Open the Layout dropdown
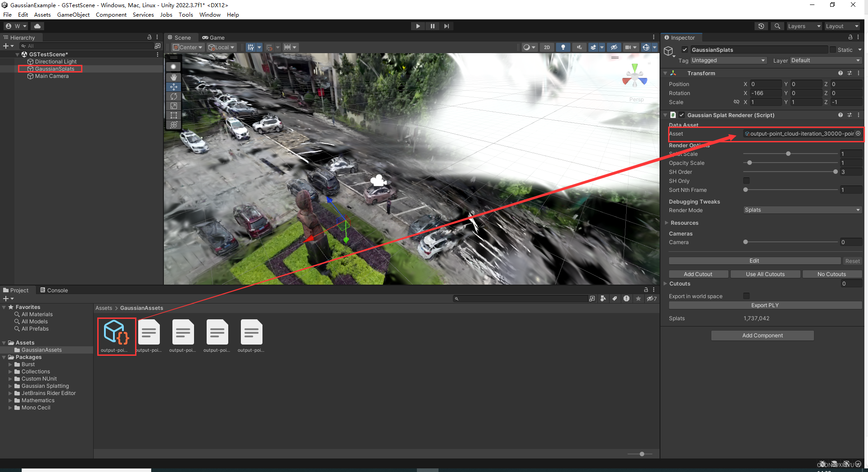 coord(842,26)
